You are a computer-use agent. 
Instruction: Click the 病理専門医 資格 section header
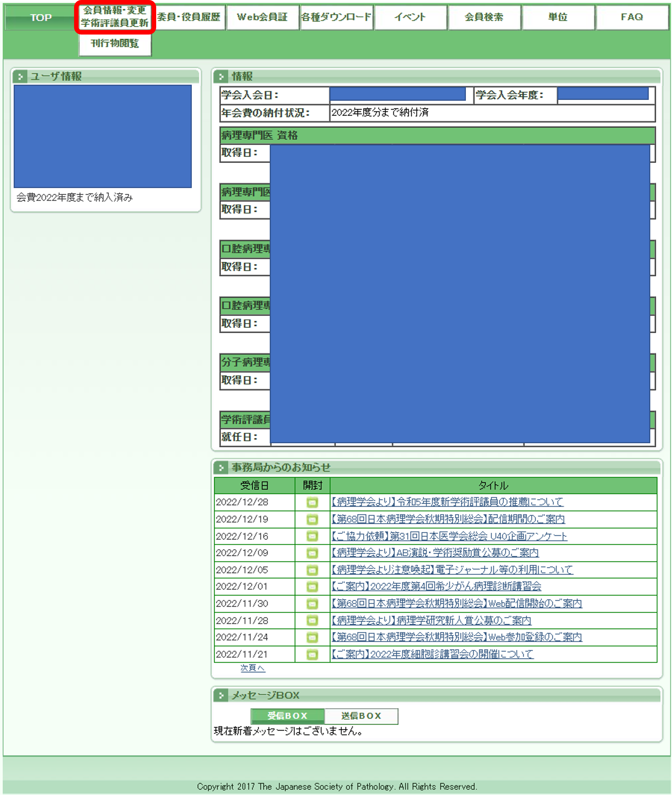click(437, 136)
